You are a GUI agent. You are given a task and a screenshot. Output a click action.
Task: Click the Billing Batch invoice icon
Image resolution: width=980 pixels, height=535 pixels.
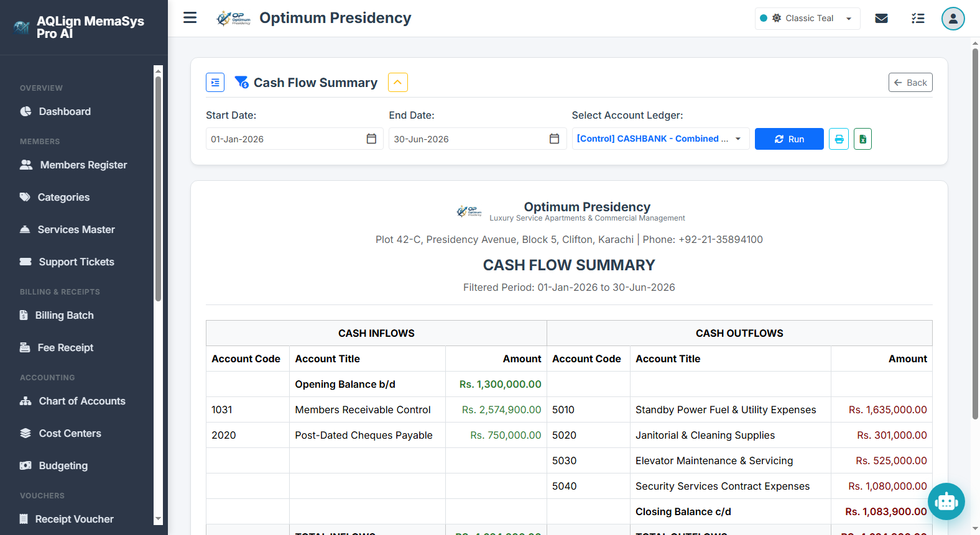pos(24,315)
